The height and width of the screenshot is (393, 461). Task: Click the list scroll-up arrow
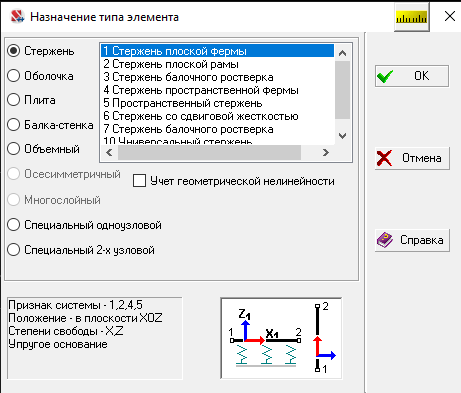342,53
